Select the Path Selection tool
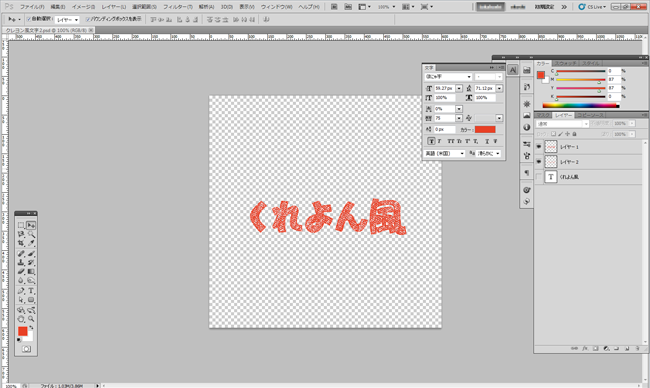The height and width of the screenshot is (388, 650). 21,300
